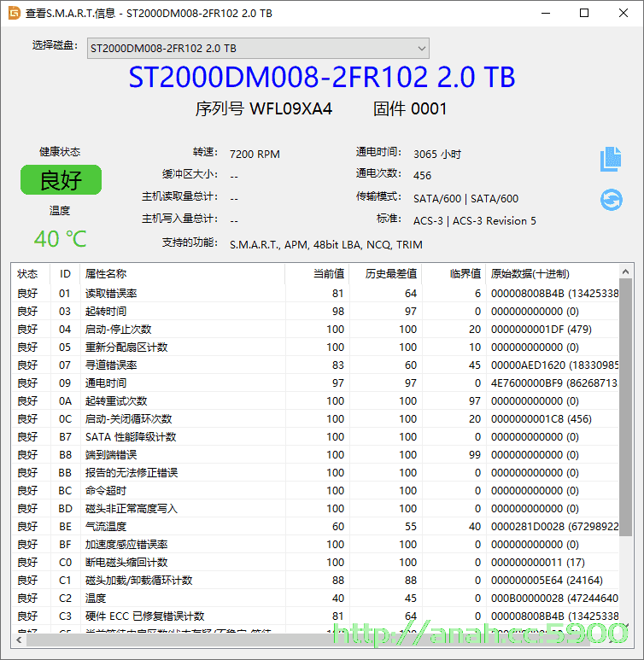Select the 起转时间 row
This screenshot has height=660, width=644.
click(x=315, y=312)
